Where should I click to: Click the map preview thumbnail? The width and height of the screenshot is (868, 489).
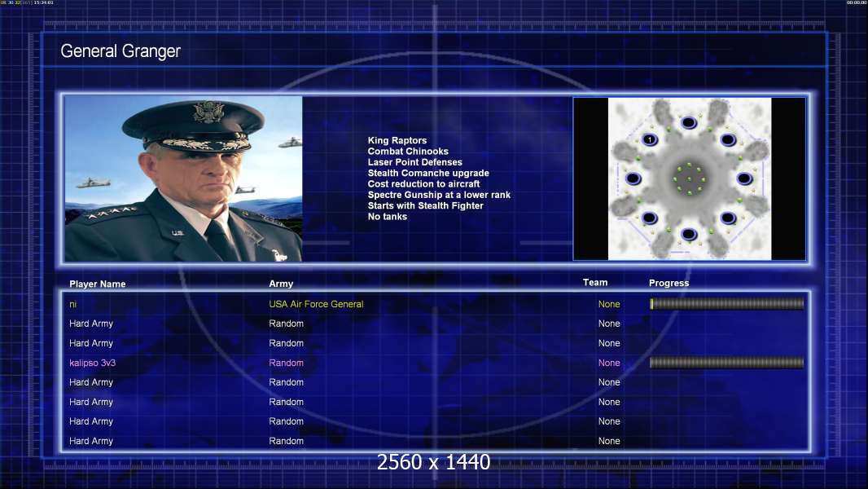tap(689, 178)
